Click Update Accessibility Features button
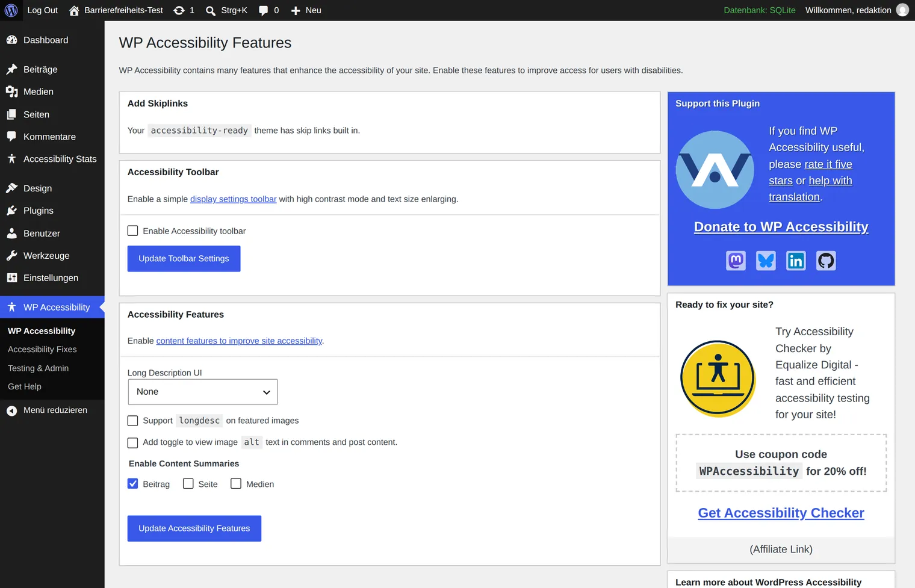 [x=194, y=528]
